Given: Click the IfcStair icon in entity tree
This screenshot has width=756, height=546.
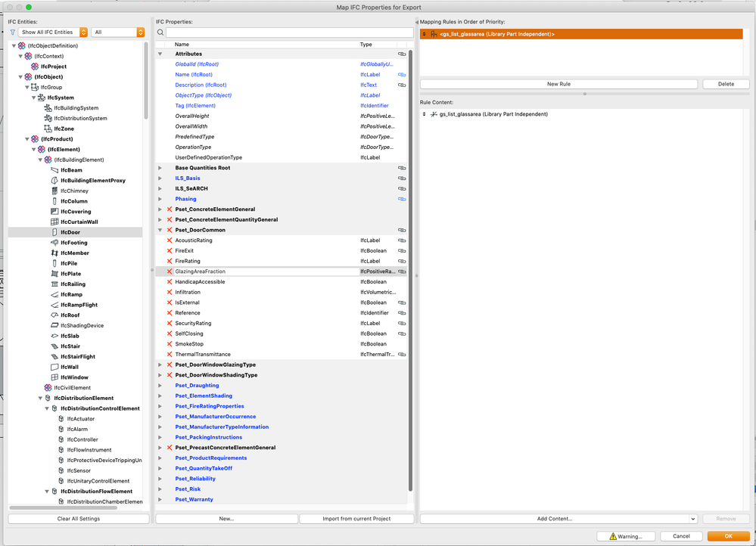Looking at the screenshot, I should coord(54,346).
